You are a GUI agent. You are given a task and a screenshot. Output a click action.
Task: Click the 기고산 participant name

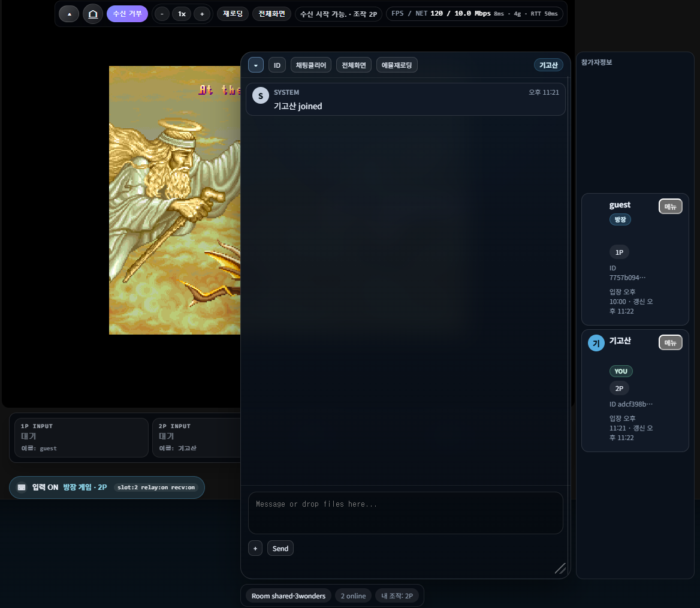pos(620,341)
